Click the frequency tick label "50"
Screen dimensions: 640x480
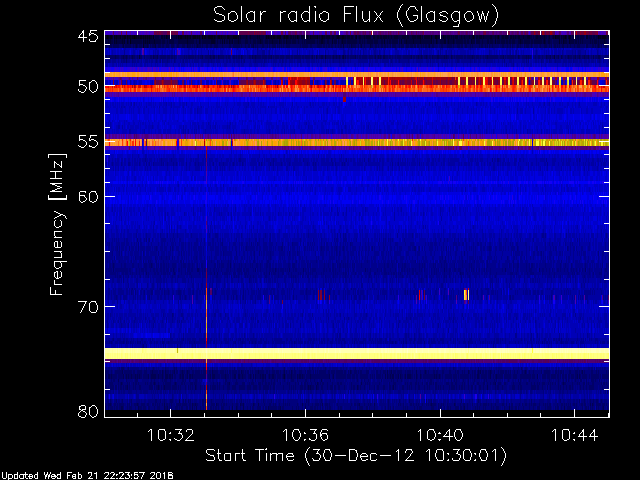click(x=88, y=87)
